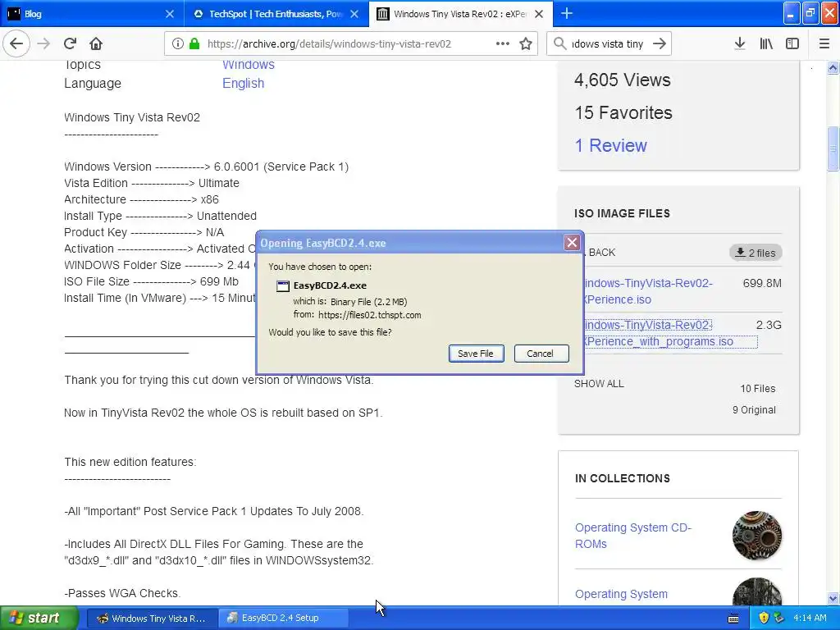
Task: Open the library bookshelf icon
Action: pyautogui.click(x=766, y=43)
